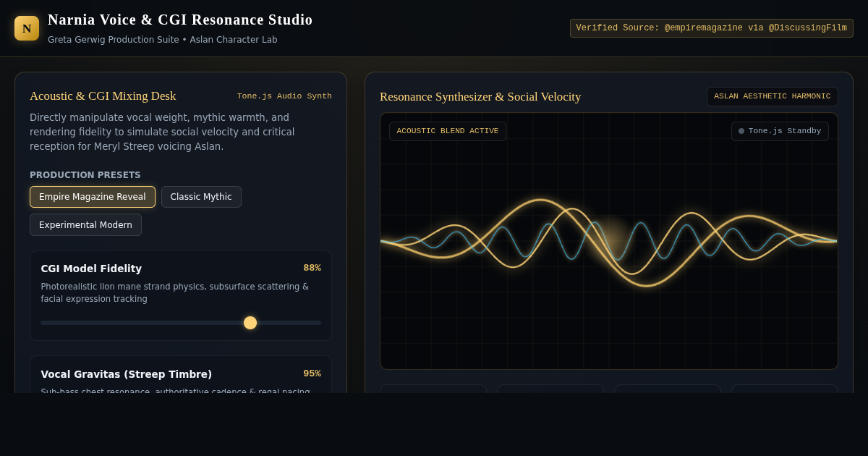Click the Greta Gerwig Production Suite subtitle
The image size is (868, 456).
[x=163, y=40]
